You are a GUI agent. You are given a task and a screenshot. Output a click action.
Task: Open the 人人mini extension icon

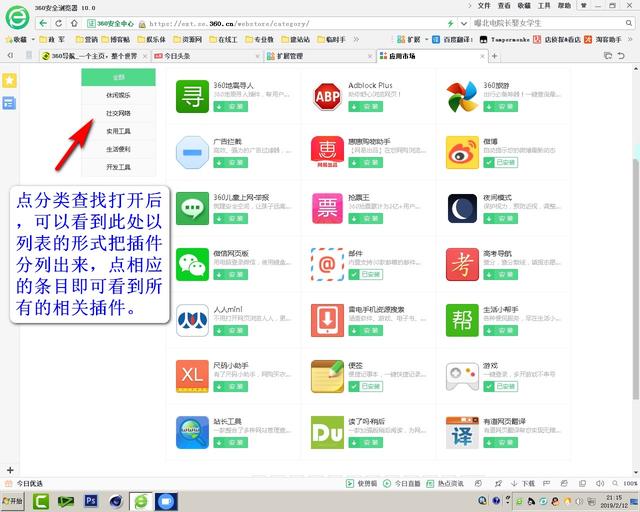point(192,320)
